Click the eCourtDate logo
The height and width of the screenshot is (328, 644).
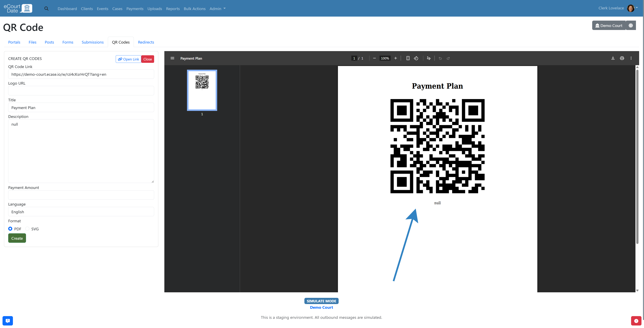[x=18, y=8]
